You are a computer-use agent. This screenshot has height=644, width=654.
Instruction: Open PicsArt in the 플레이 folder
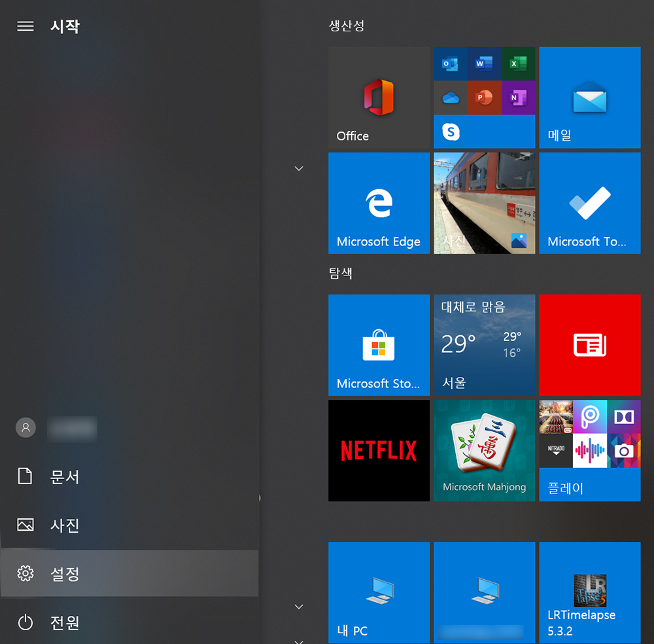[x=590, y=416]
